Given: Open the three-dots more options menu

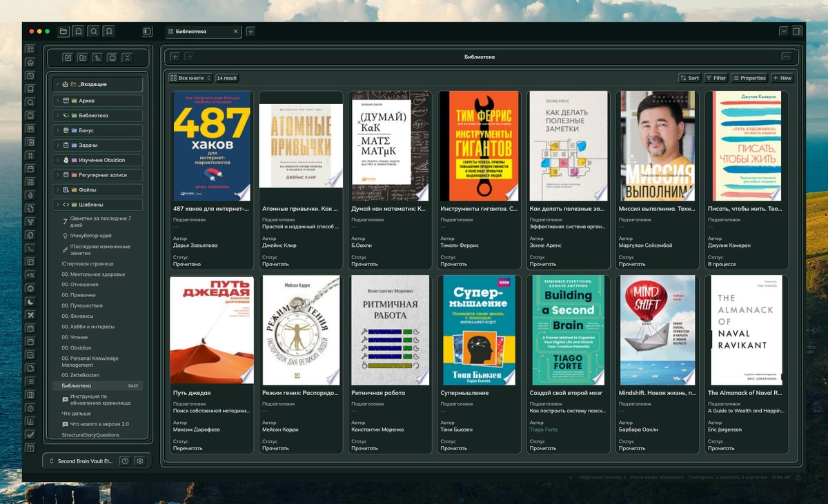Looking at the screenshot, I should [786, 57].
